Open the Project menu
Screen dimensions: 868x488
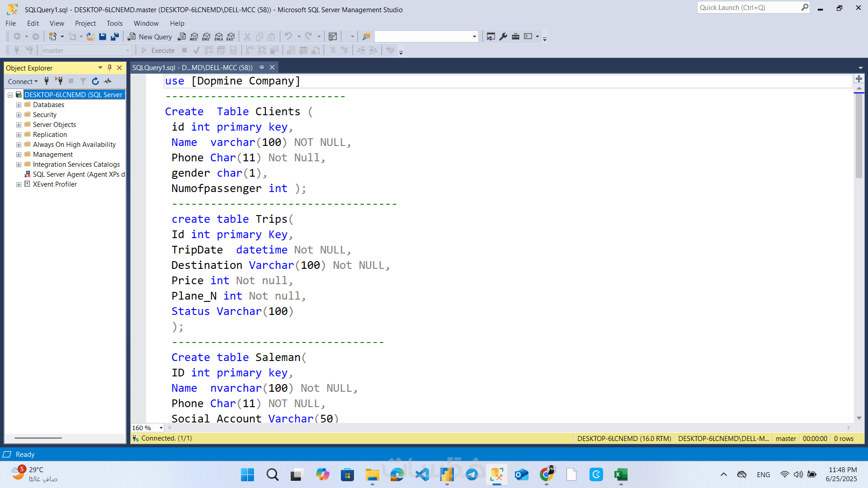point(85,23)
